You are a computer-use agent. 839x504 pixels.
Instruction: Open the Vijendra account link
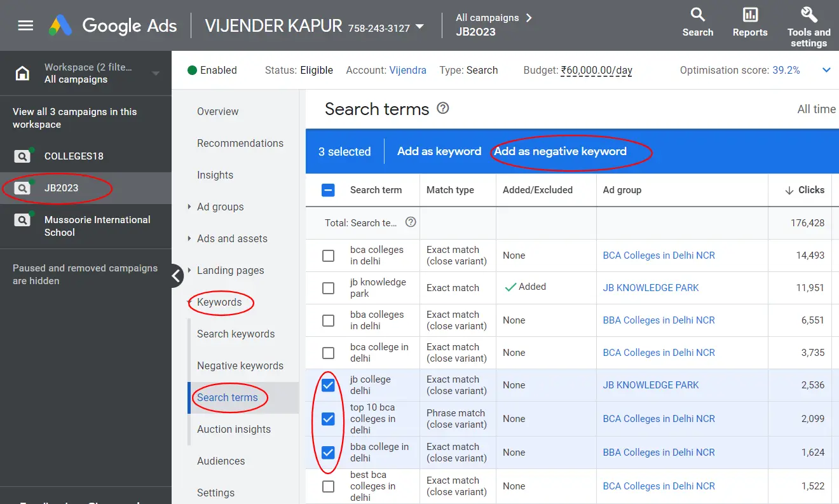click(x=407, y=70)
